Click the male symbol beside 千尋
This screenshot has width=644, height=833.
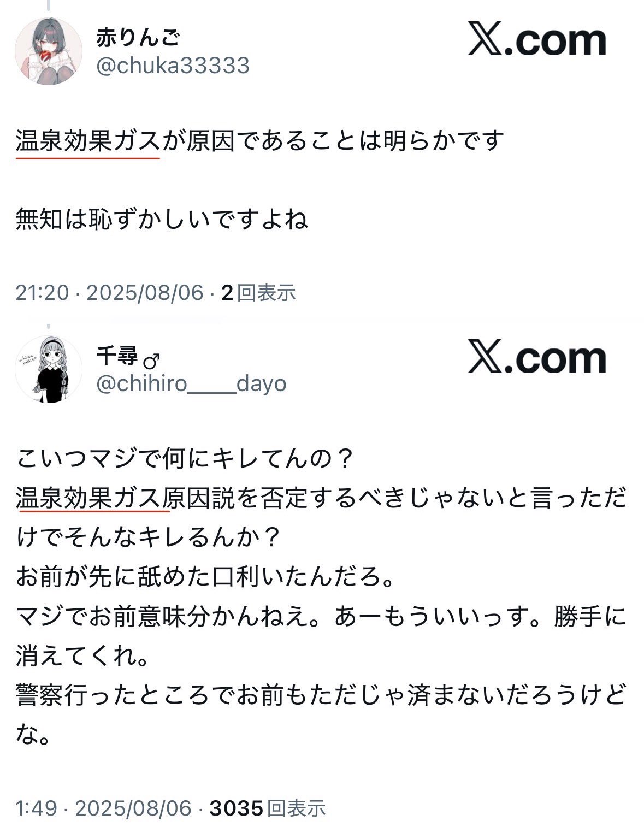pos(151,361)
